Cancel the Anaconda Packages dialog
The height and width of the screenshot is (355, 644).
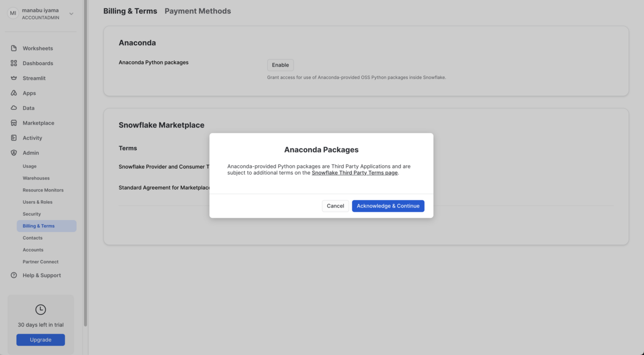335,206
